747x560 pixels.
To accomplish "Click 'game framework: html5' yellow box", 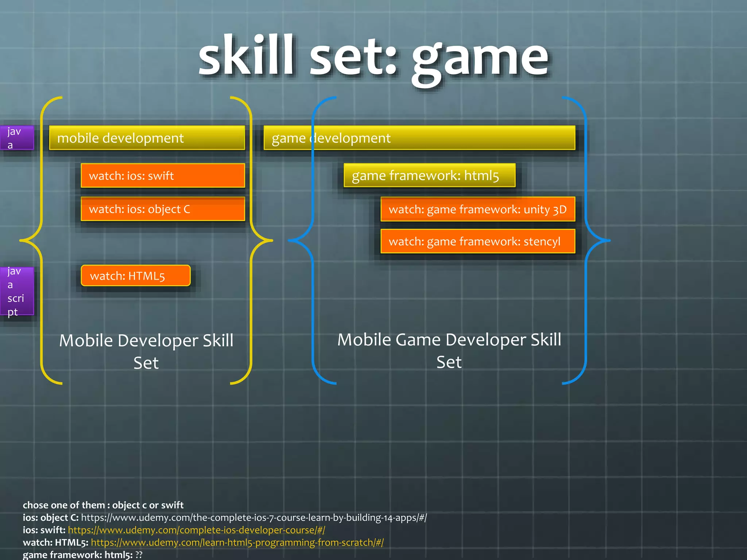I will tap(429, 175).
